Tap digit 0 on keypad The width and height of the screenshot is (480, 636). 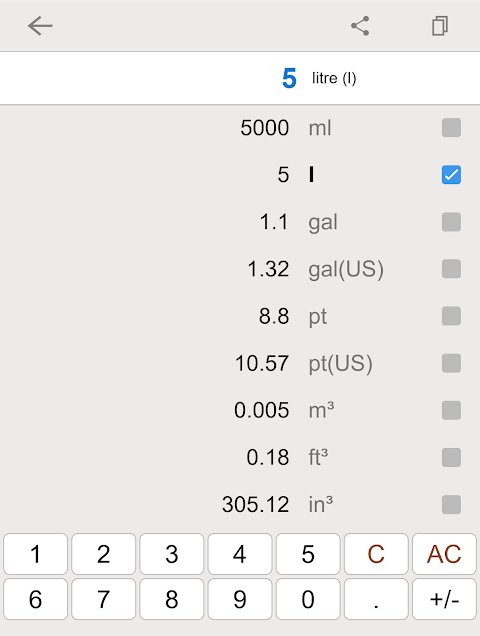[308, 599]
